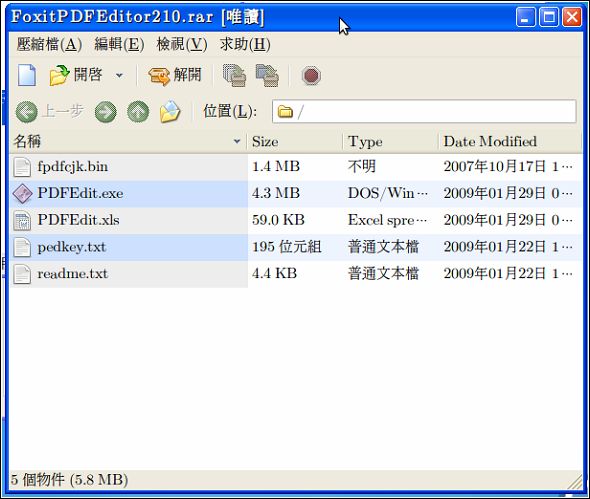Click the fpdfcjk.bin file icon

(x=22, y=167)
